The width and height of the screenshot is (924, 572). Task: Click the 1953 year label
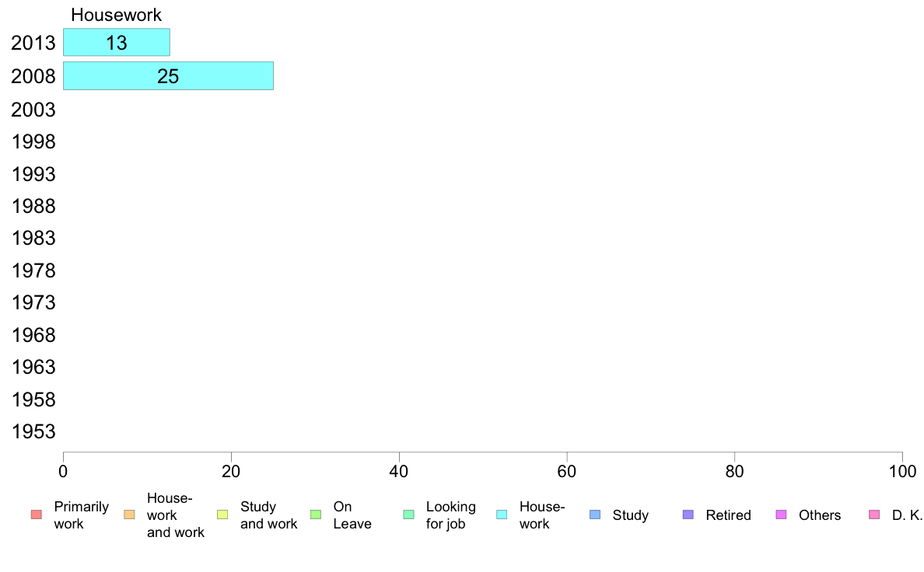[x=33, y=432]
